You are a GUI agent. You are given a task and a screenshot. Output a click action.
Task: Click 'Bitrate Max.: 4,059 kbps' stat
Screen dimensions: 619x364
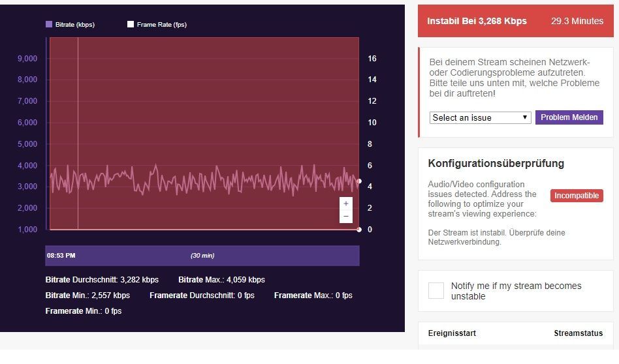221,280
